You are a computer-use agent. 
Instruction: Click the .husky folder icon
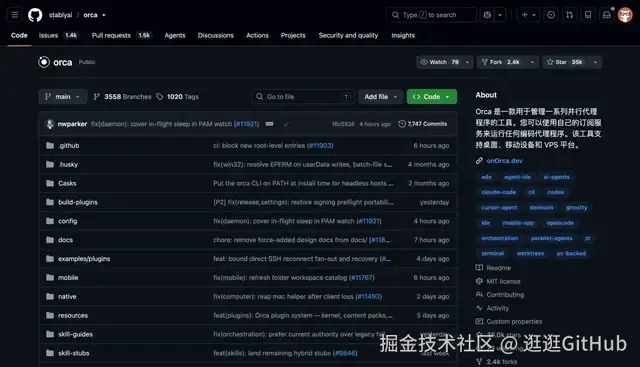pyautogui.click(x=50, y=164)
